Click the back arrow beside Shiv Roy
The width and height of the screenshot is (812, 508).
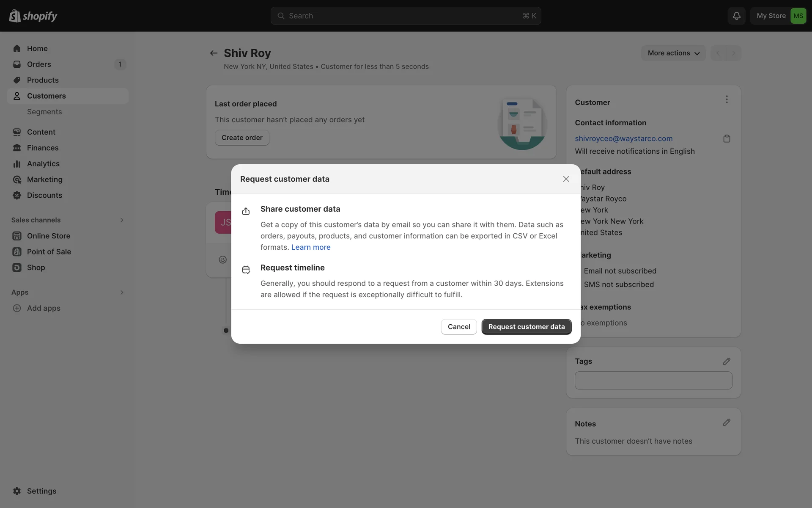pyautogui.click(x=214, y=53)
